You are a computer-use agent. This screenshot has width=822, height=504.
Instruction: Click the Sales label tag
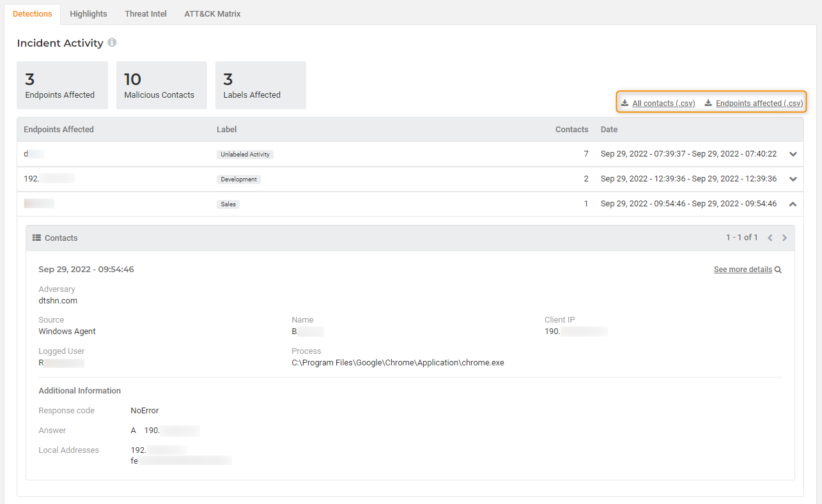coord(228,204)
